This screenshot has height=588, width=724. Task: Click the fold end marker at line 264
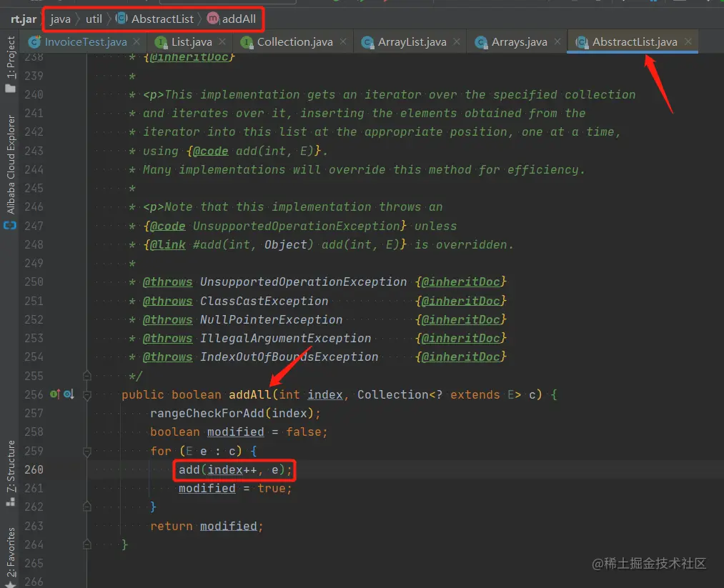tap(86, 544)
